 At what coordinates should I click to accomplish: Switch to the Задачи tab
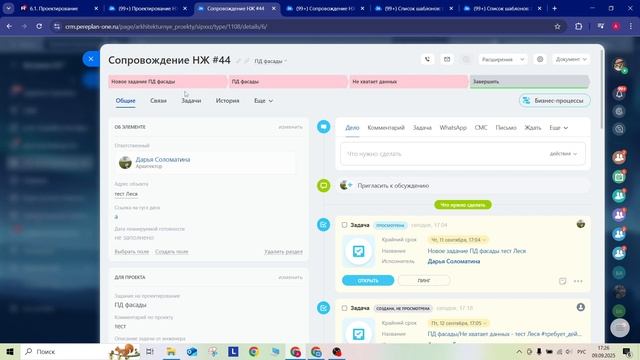pos(191,100)
